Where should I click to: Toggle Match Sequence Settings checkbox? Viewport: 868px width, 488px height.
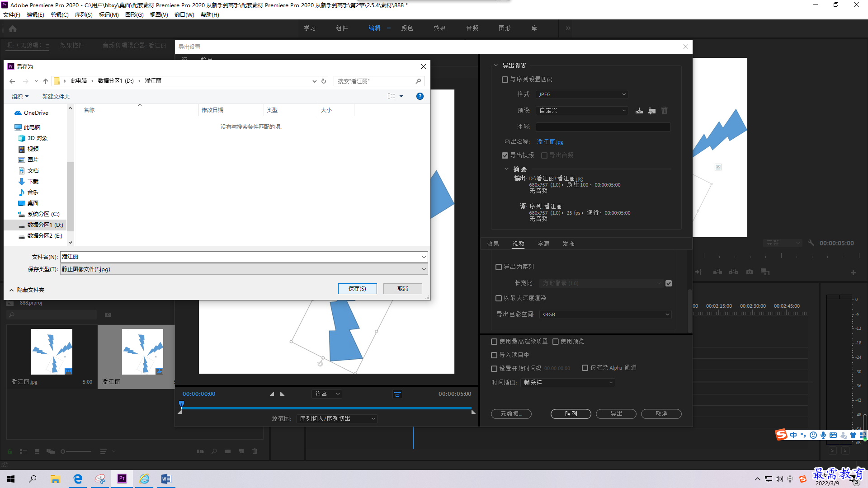click(x=505, y=80)
